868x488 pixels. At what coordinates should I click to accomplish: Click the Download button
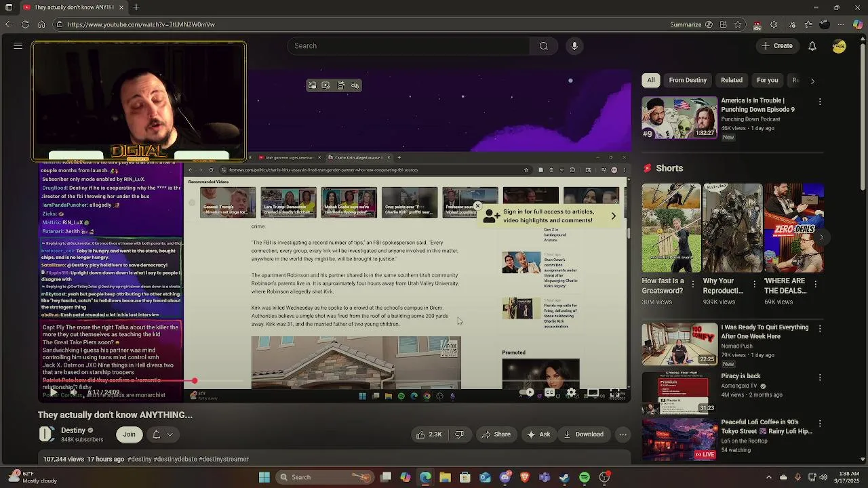(583, 434)
